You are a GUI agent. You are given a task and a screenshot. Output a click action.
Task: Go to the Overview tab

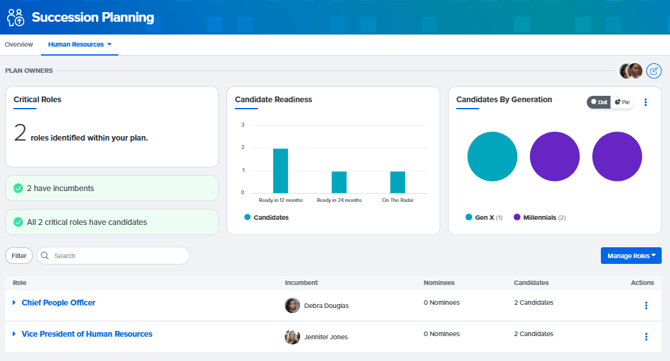coord(19,44)
